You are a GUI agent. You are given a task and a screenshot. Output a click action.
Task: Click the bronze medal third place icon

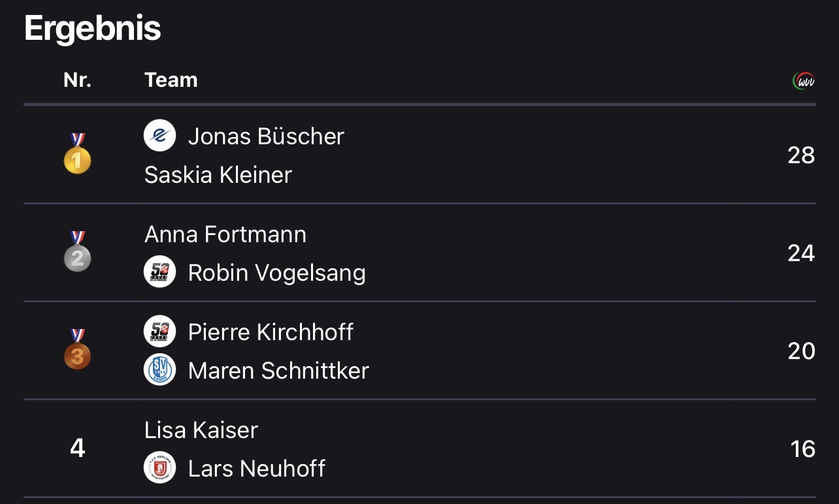[77, 351]
